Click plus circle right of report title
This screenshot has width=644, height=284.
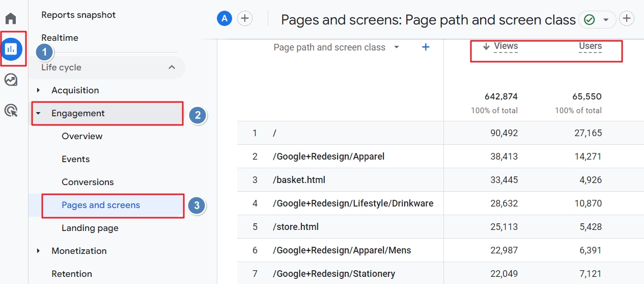627,19
